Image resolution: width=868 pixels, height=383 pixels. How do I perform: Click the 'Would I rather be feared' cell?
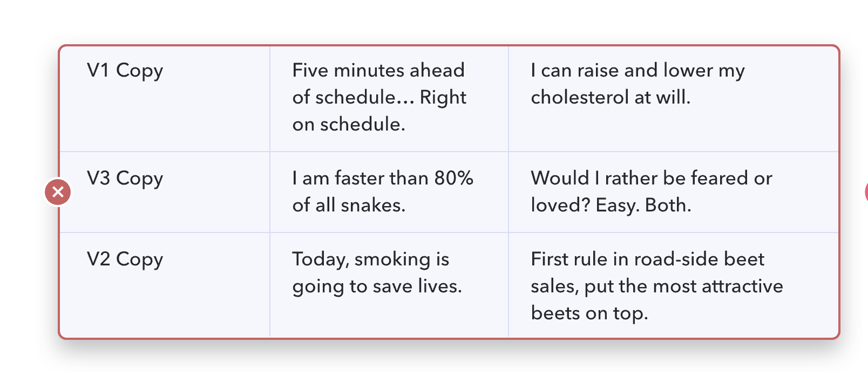click(673, 192)
